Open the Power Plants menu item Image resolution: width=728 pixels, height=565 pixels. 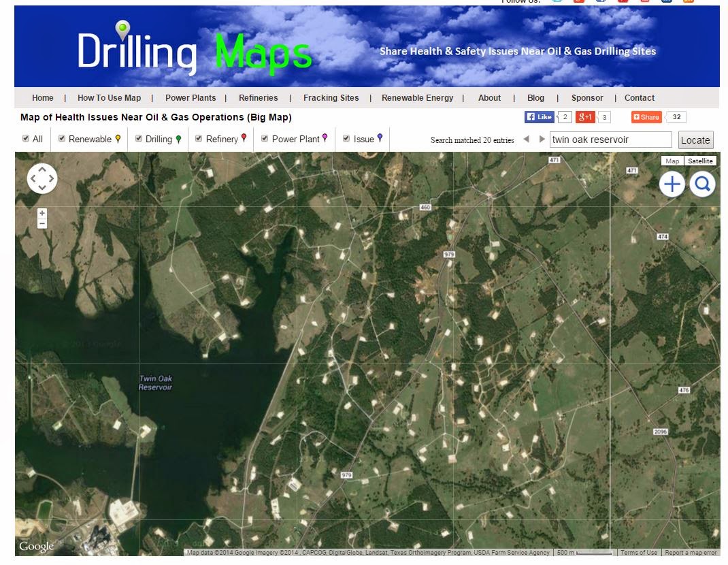191,97
